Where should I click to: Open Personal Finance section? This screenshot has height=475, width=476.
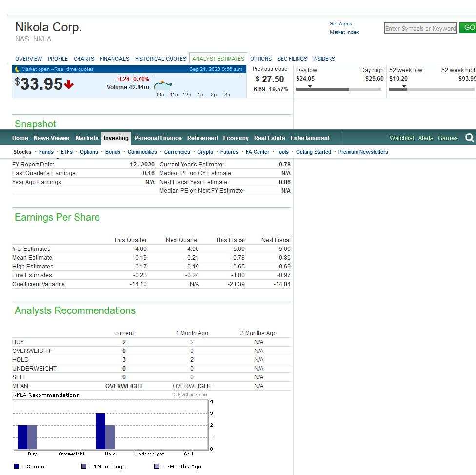(x=158, y=138)
